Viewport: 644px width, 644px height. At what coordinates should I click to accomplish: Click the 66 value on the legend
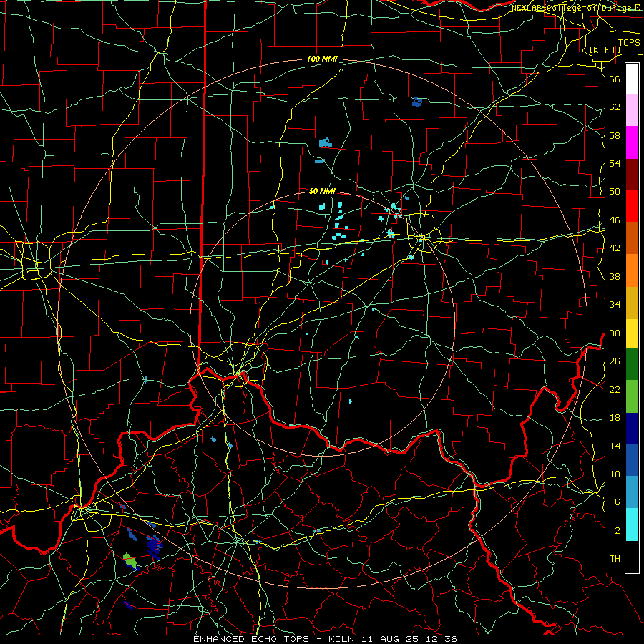click(615, 79)
